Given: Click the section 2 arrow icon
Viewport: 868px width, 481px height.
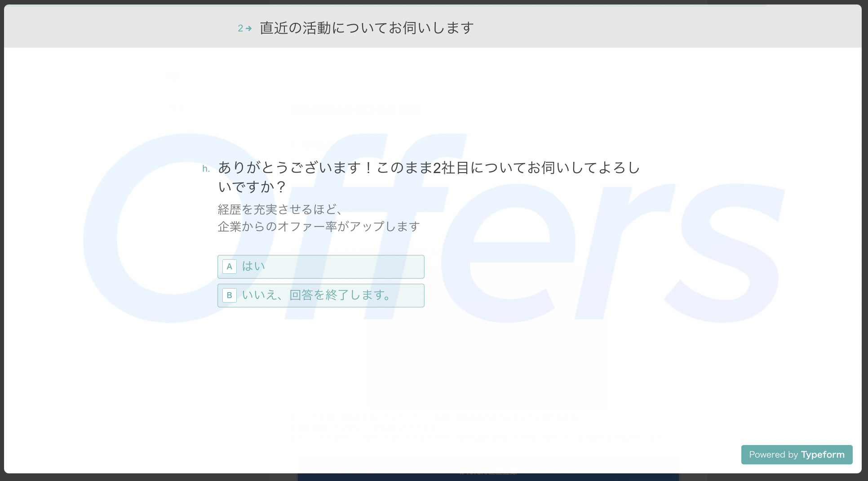Looking at the screenshot, I should pyautogui.click(x=248, y=28).
